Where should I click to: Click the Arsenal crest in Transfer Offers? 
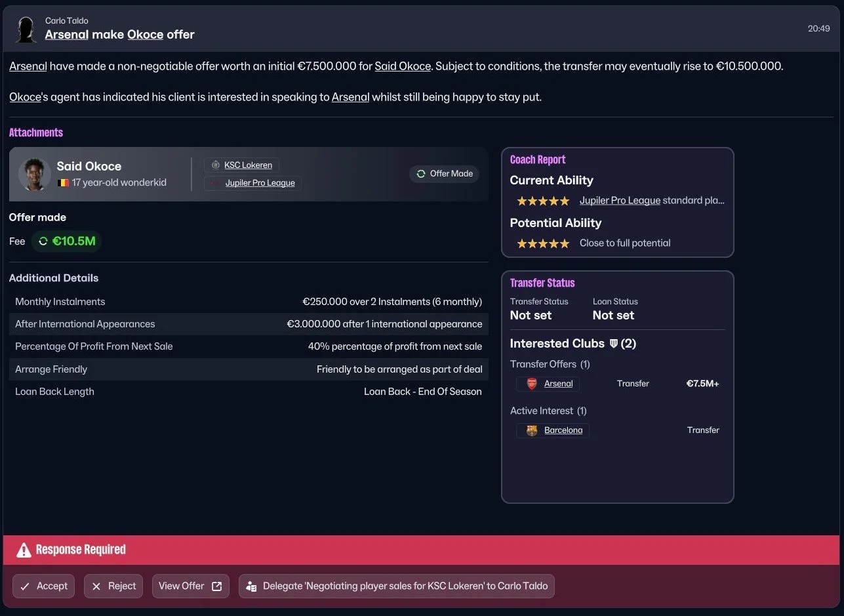[x=532, y=384]
